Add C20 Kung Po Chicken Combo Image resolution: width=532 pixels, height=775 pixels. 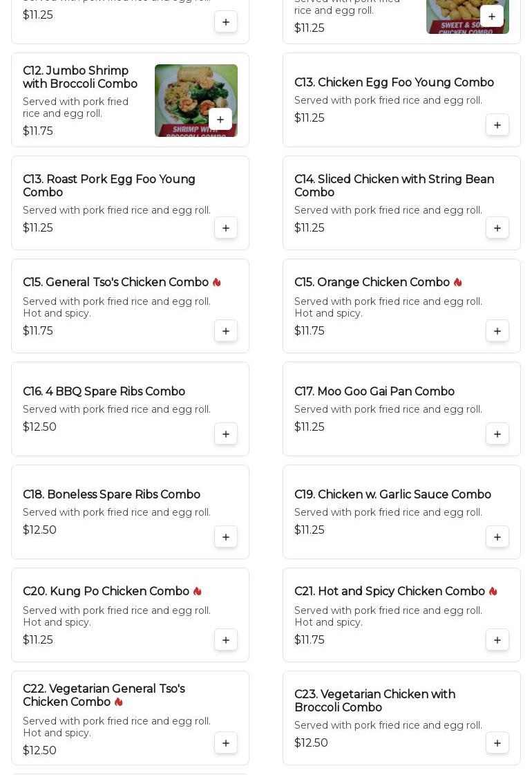(x=226, y=639)
